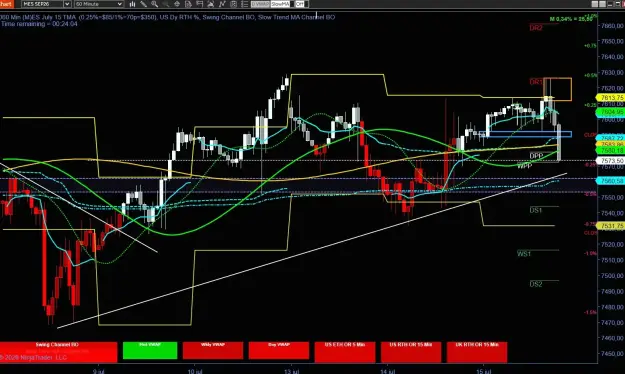Expand the 60 Minute interval dropdown

[120, 4]
